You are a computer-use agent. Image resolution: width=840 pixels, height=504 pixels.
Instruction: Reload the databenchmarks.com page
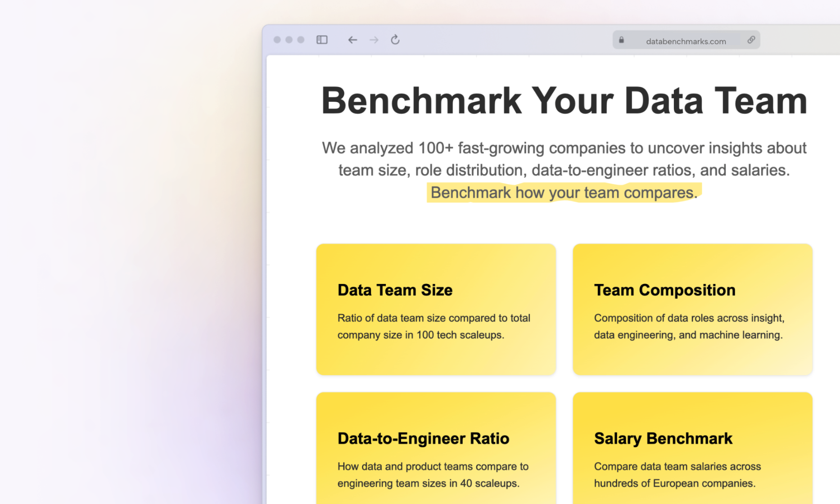pyautogui.click(x=395, y=40)
